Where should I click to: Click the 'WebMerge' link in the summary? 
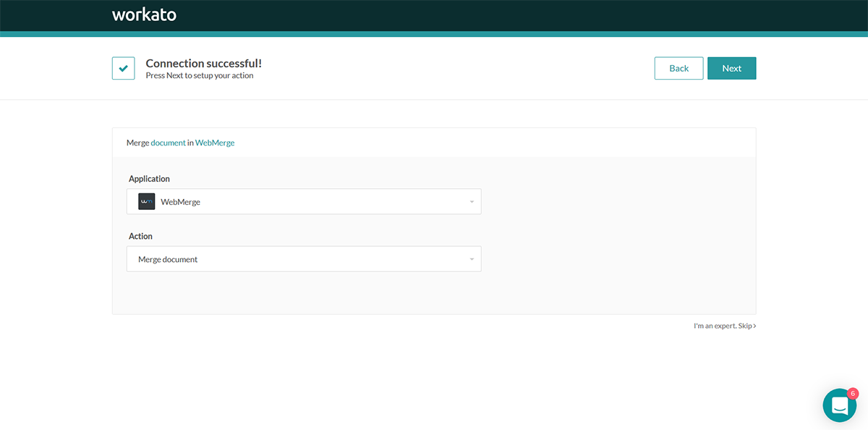click(x=215, y=143)
